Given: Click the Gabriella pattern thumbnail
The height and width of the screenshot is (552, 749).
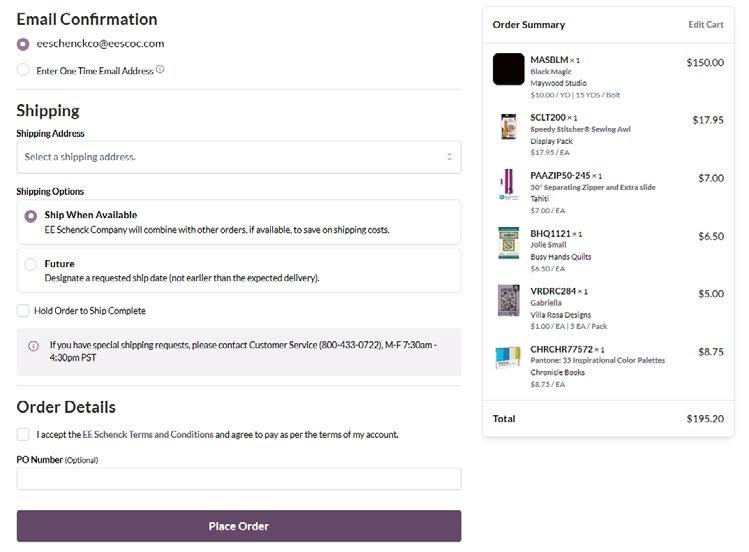Looking at the screenshot, I should click(509, 300).
